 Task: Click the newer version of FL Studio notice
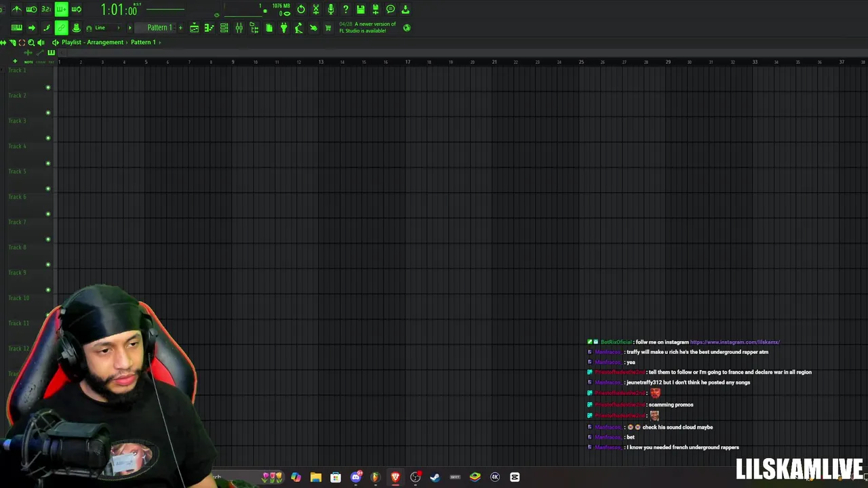pos(368,27)
